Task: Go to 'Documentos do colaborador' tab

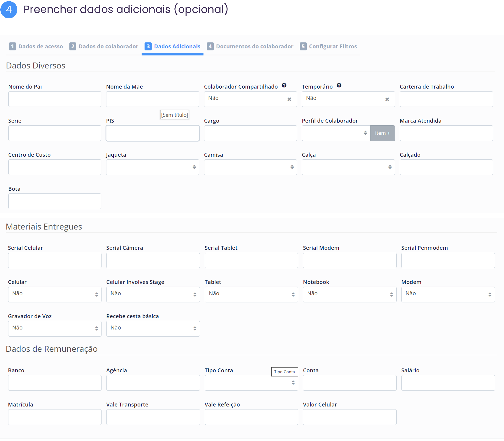Action: click(x=250, y=46)
